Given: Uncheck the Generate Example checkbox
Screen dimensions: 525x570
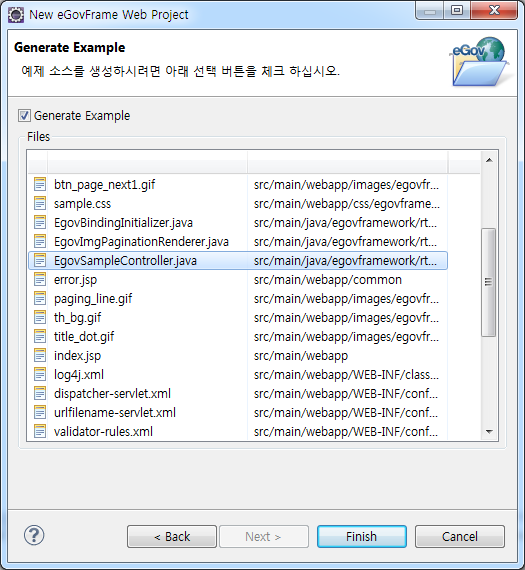Looking at the screenshot, I should click(x=24, y=116).
